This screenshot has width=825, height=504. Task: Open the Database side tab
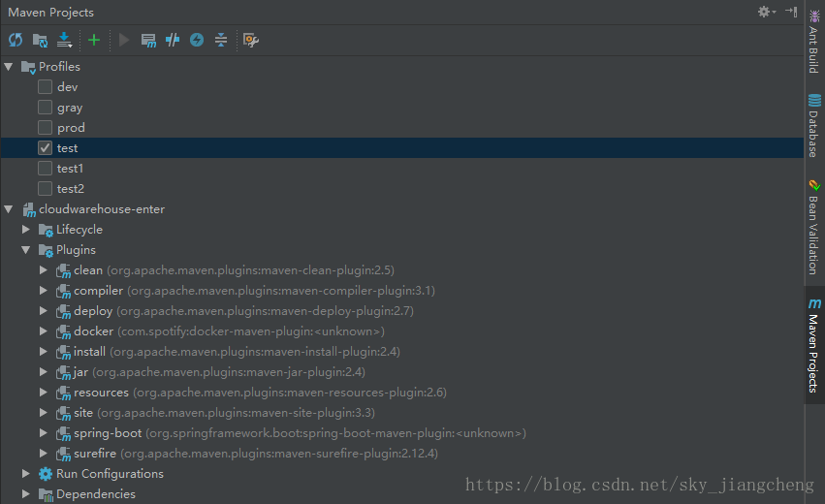coord(814,126)
